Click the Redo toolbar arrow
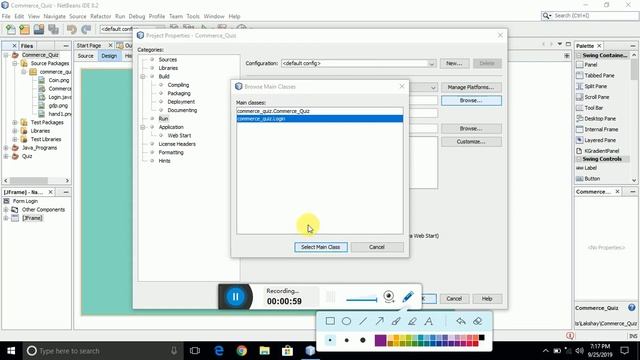This screenshot has height=360, width=640. point(86,29)
